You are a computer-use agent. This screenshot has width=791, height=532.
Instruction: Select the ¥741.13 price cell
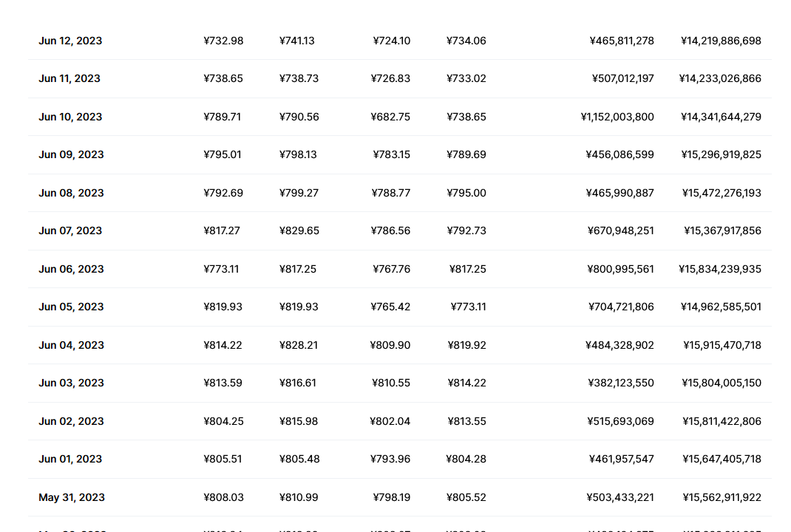[297, 41]
